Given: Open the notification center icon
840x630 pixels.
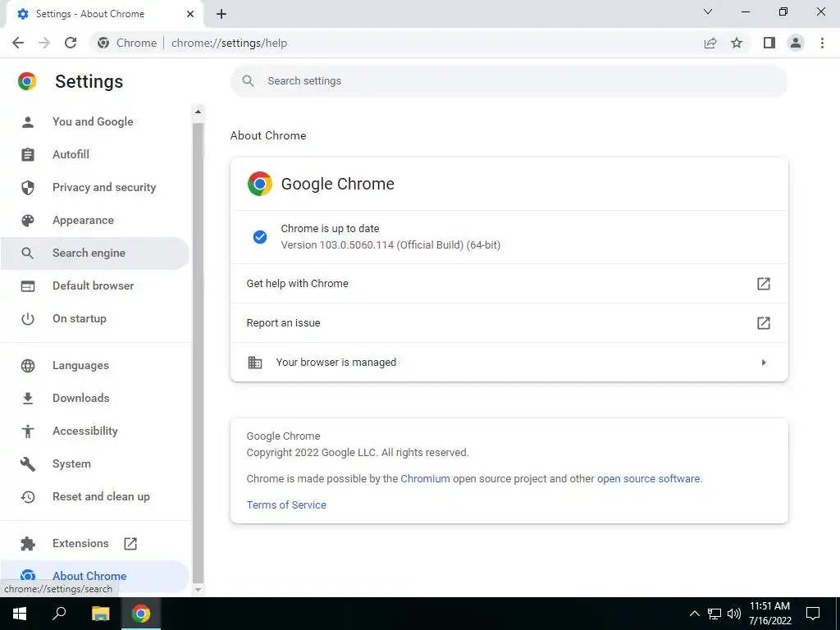Looking at the screenshot, I should (x=813, y=614).
